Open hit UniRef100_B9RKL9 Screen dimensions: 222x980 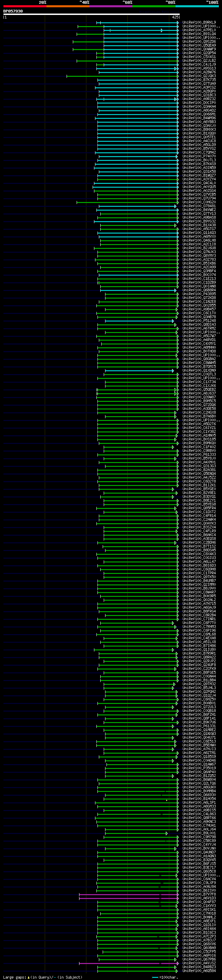[x=199, y=23]
